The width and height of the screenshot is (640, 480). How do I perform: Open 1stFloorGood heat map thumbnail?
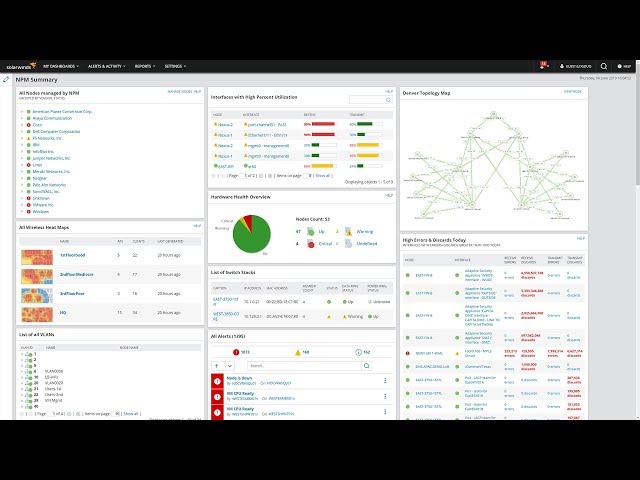pyautogui.click(x=37, y=257)
